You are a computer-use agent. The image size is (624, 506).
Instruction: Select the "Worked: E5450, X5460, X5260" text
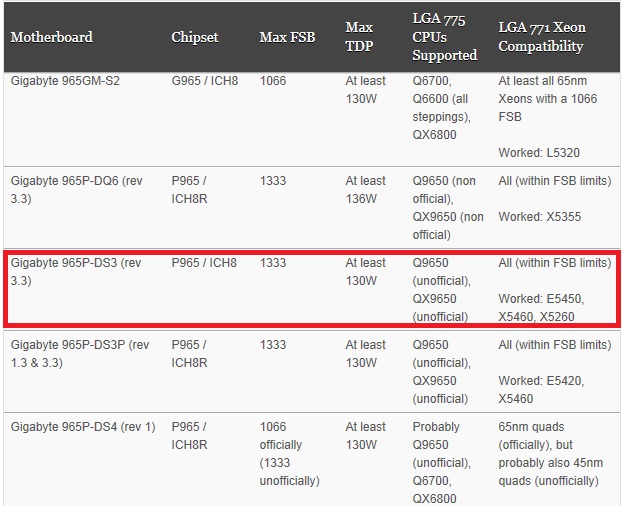tap(541, 308)
